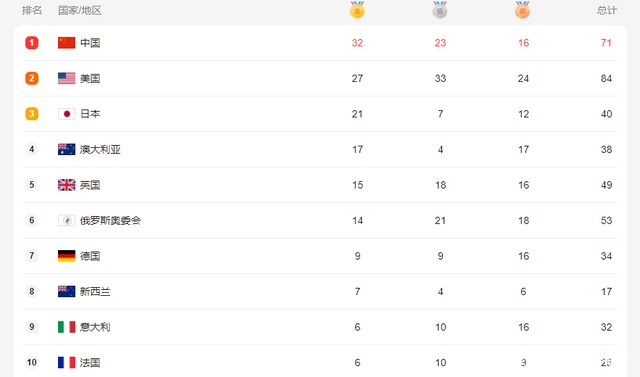640x377 pixels.
Task: Click the silver medal column icon
Action: tap(440, 10)
